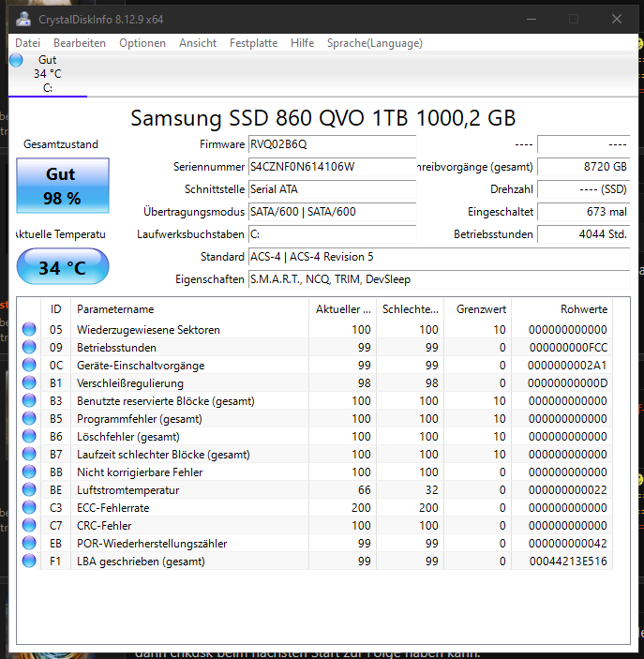Click the Grenzwert column header

[477, 309]
